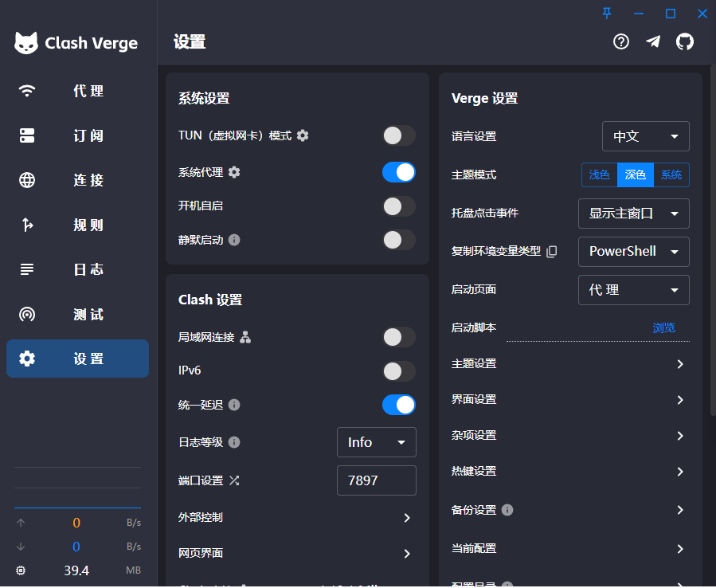
Task: Click the server icon for 订阅
Action: [x=27, y=135]
